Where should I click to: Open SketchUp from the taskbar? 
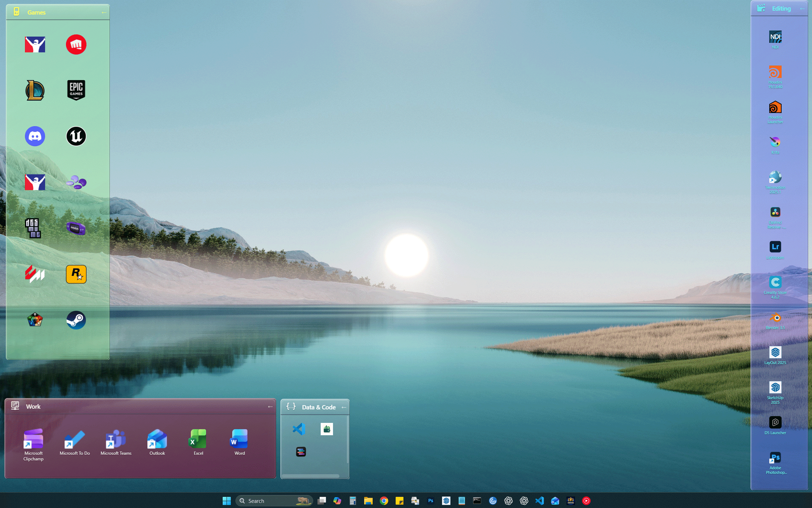(x=446, y=501)
